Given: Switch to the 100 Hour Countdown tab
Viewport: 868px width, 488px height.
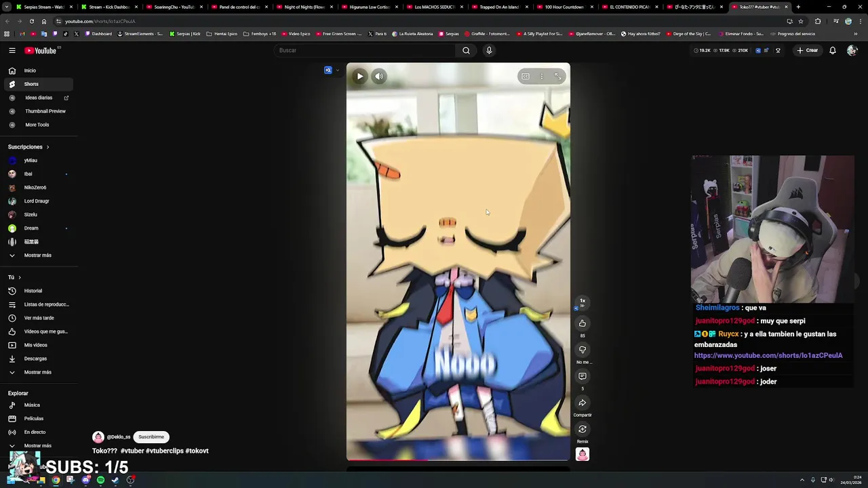Looking at the screenshot, I should pos(564,7).
